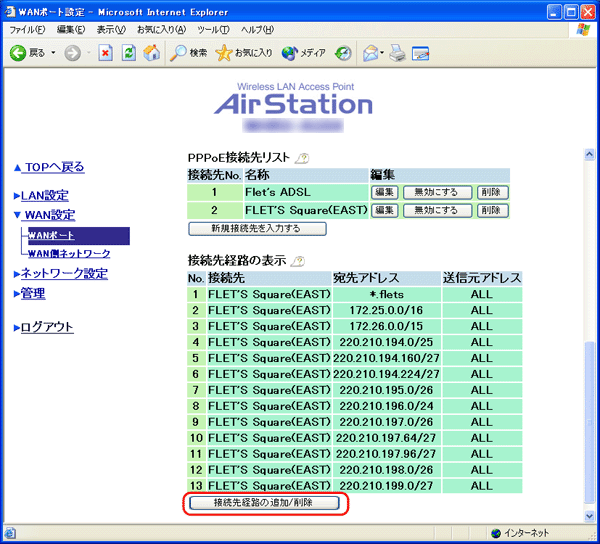Open the 編集(E) menu
Viewport: 600px width, 544px height.
71,30
